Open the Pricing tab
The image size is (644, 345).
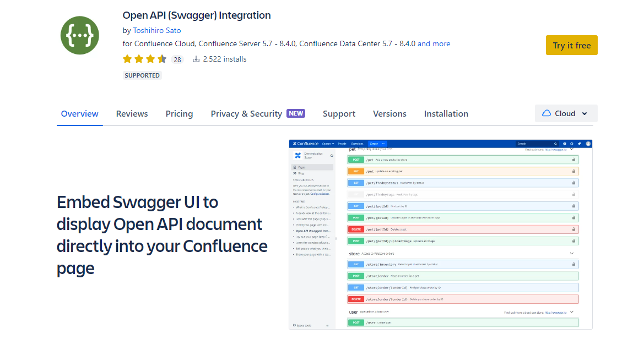click(179, 114)
